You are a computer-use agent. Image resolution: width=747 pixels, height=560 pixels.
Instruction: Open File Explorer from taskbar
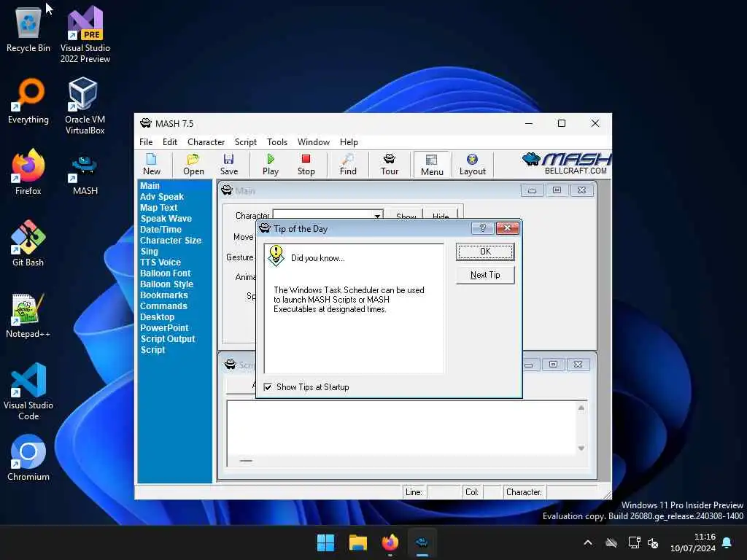pyautogui.click(x=357, y=542)
